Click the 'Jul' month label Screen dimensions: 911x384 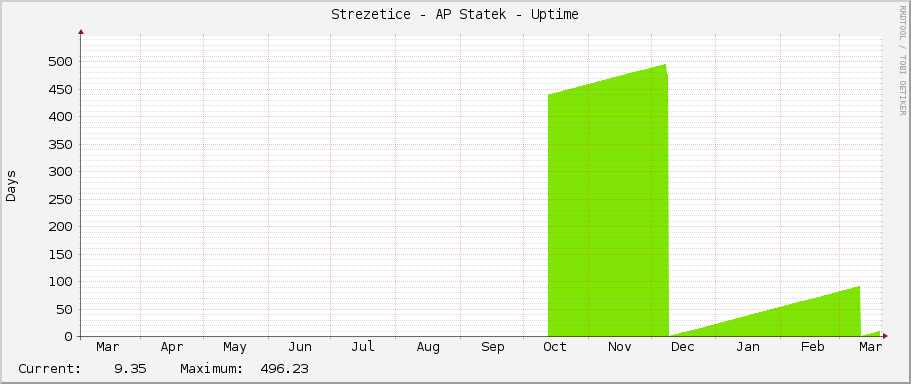[363, 347]
